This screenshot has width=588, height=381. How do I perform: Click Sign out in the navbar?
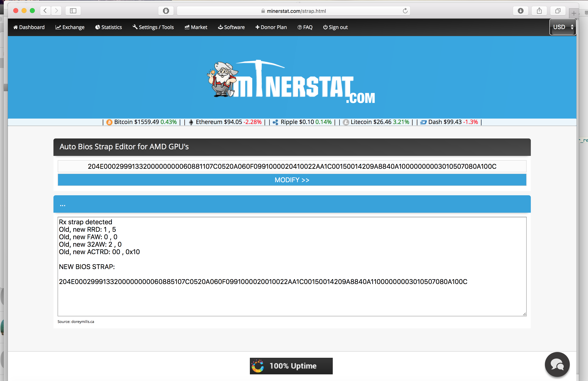[335, 27]
